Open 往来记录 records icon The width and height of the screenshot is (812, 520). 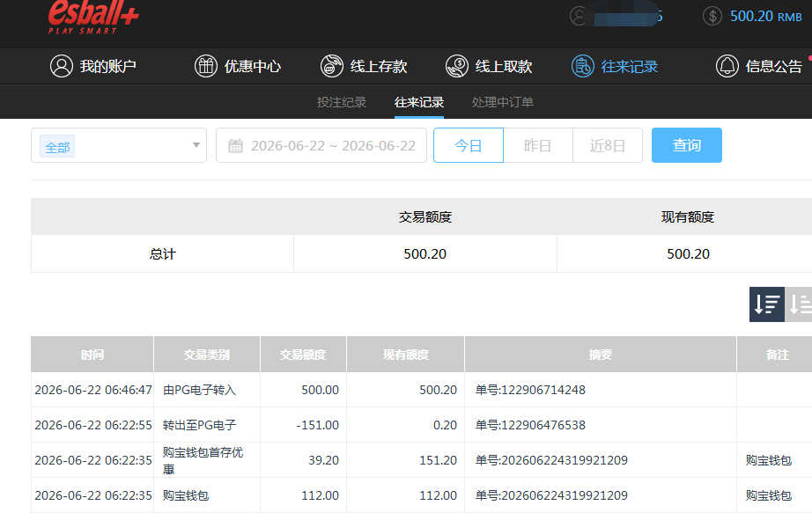tap(583, 66)
